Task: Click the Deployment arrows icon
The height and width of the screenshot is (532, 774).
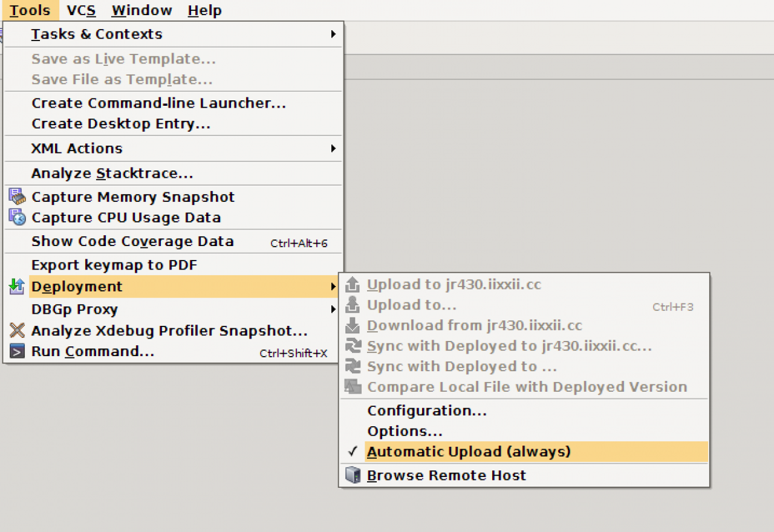Action: coord(17,287)
